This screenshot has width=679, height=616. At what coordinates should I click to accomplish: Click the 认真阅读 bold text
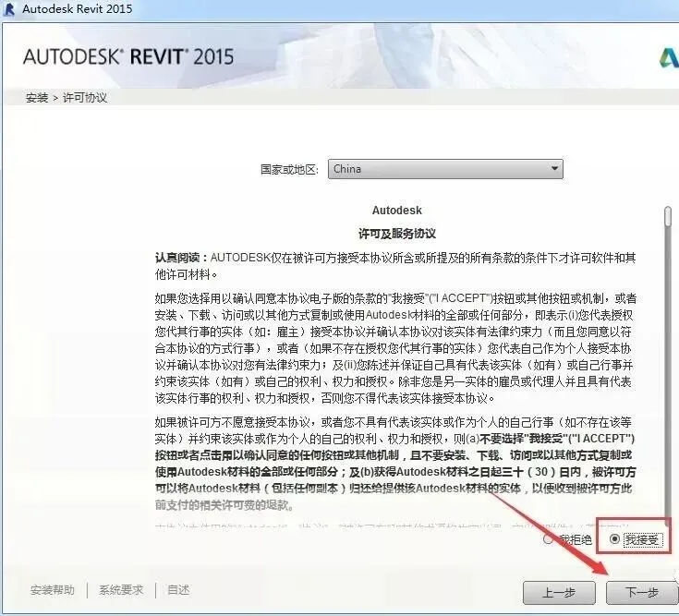[178, 258]
